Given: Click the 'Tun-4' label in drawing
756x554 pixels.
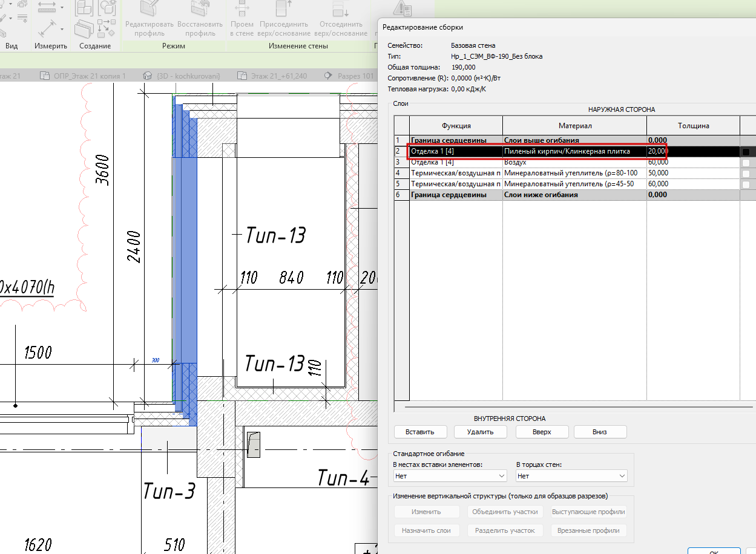Looking at the screenshot, I should 343,478.
